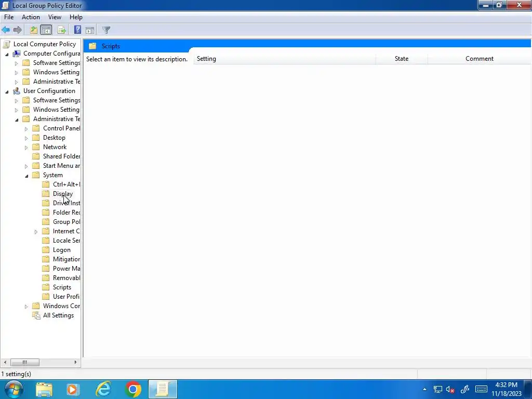The image size is (532, 399).
Task: Select the Mitigation Options tree item
Action: point(66,259)
